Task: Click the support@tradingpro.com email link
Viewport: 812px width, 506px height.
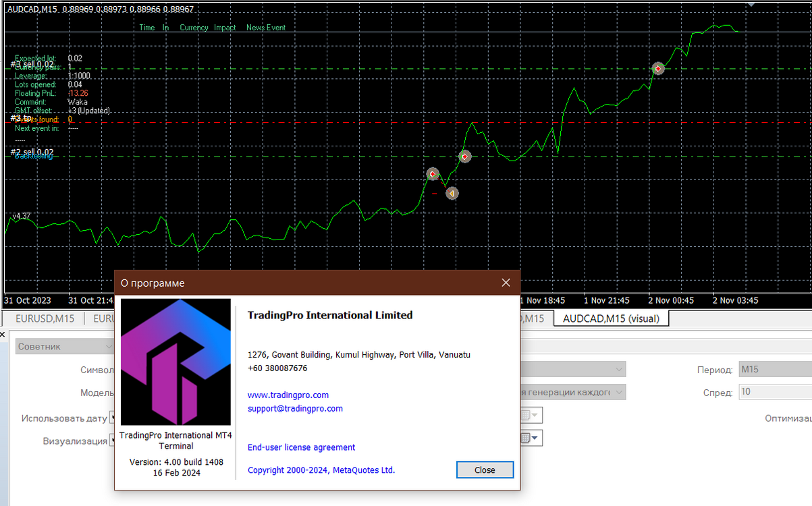Action: point(295,409)
